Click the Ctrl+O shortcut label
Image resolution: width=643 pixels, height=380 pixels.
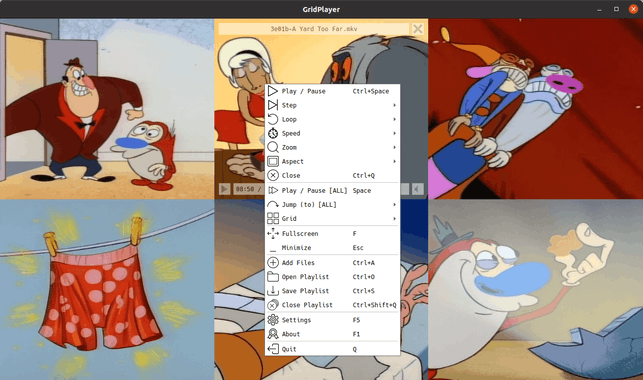pyautogui.click(x=364, y=277)
